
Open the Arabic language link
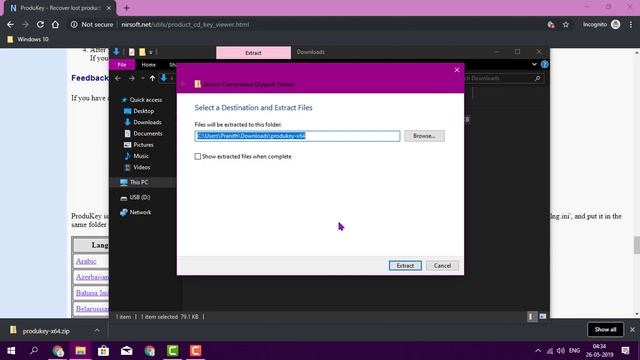(86, 261)
